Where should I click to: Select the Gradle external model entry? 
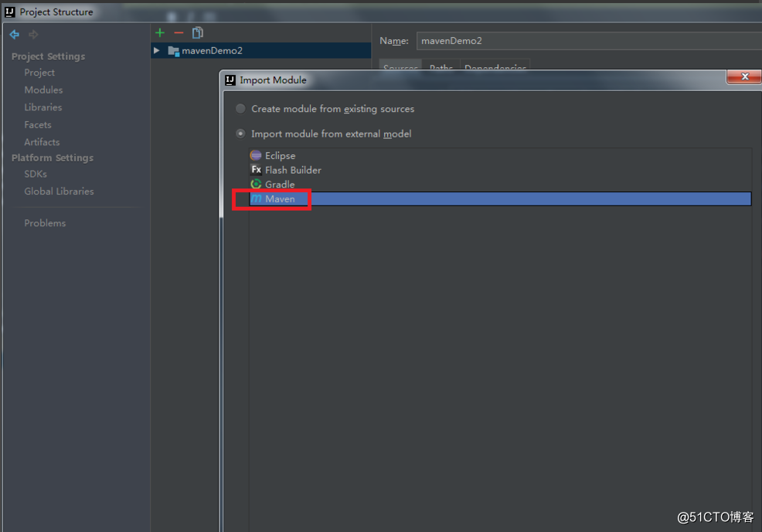pyautogui.click(x=500, y=185)
